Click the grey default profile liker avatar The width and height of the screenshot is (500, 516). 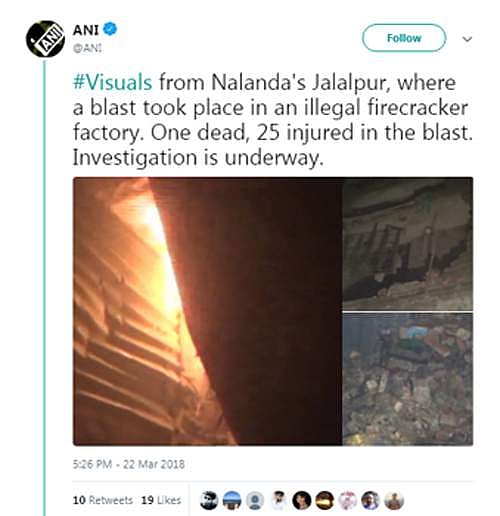tap(255, 500)
